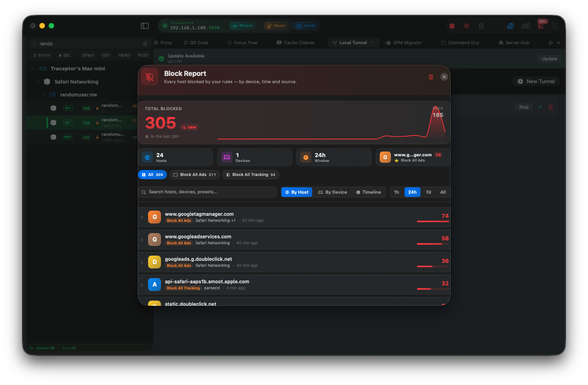Switch to By Device view
Viewport: 588px width, 385px height.
click(x=332, y=192)
